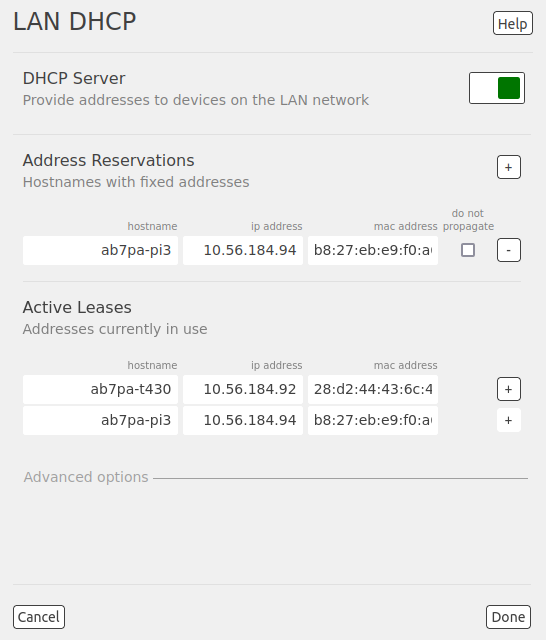Add a new address reservation
The height and width of the screenshot is (640, 546).
[x=508, y=167]
